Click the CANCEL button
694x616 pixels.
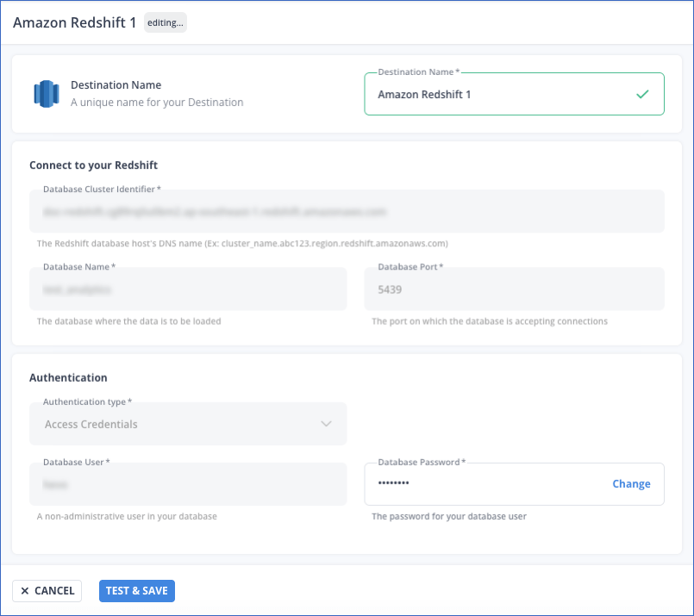[x=47, y=591]
